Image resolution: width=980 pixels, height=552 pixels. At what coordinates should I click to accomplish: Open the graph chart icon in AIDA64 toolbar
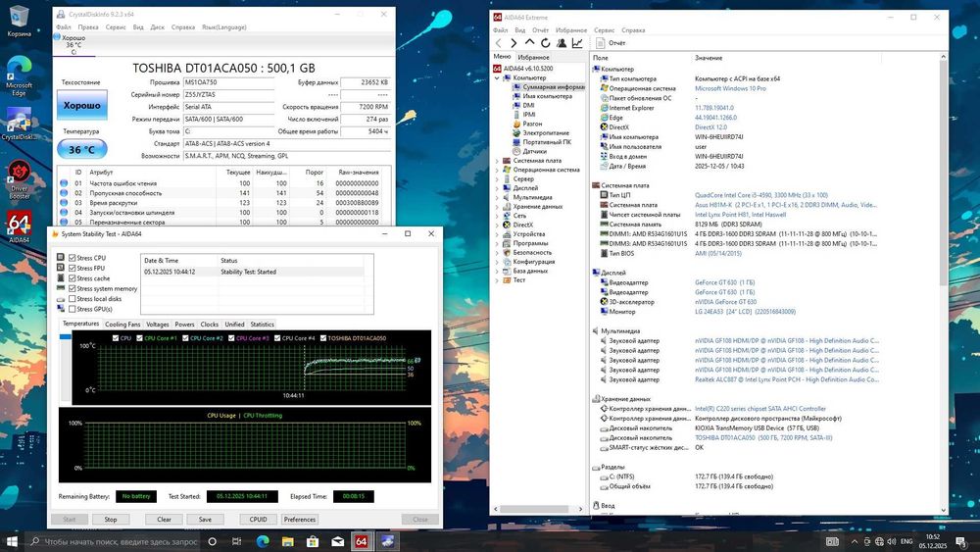click(x=577, y=43)
